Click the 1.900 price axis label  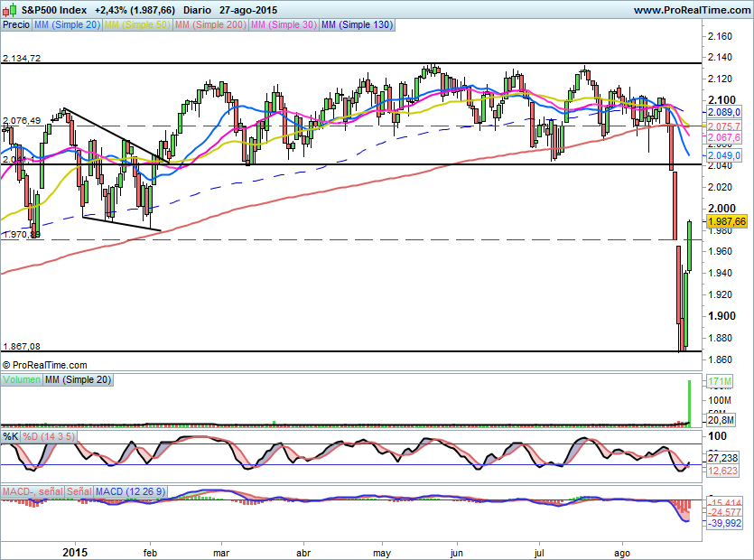pyautogui.click(x=721, y=315)
